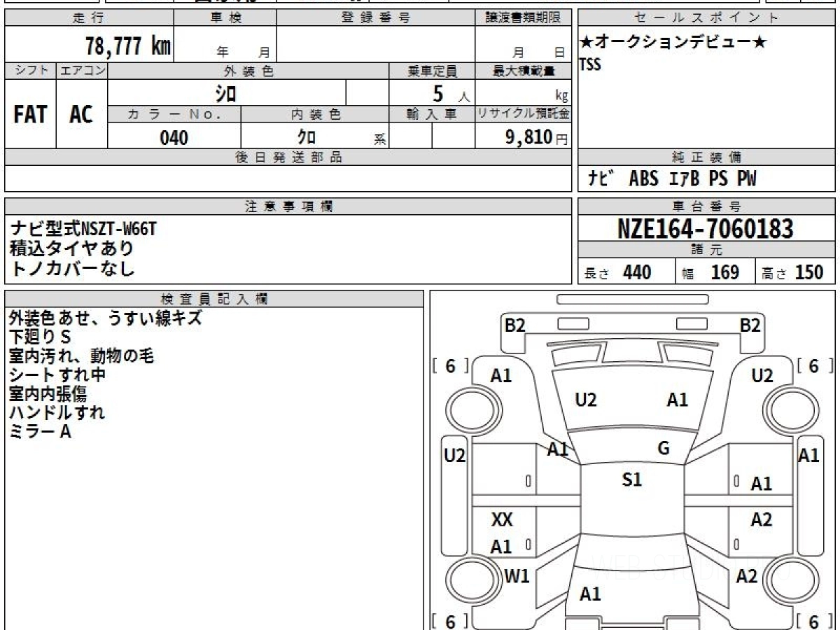This screenshot has width=840, height=630.
Task: Select the S1 mark on the roof
Action: 632,480
